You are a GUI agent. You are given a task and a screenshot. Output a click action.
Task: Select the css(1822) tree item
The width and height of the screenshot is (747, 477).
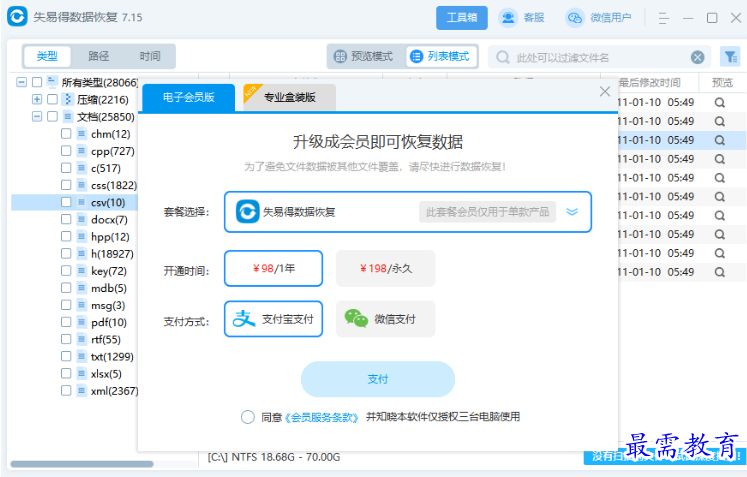114,185
